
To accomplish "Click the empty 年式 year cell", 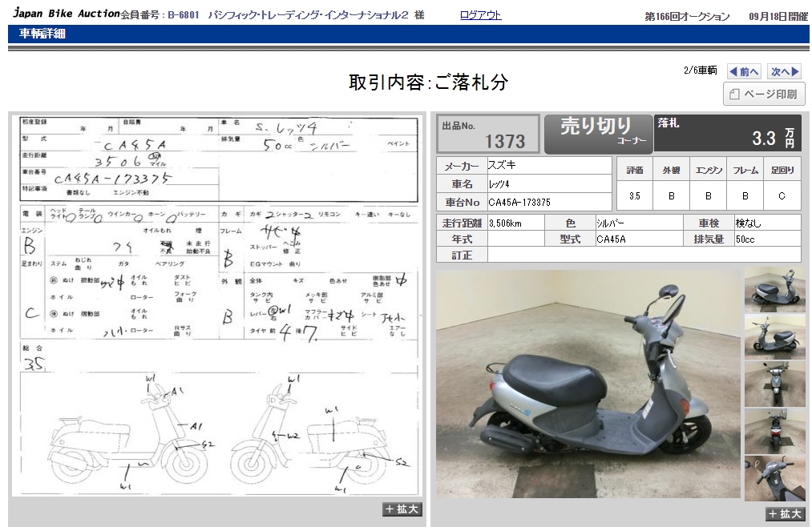I will pos(515,239).
